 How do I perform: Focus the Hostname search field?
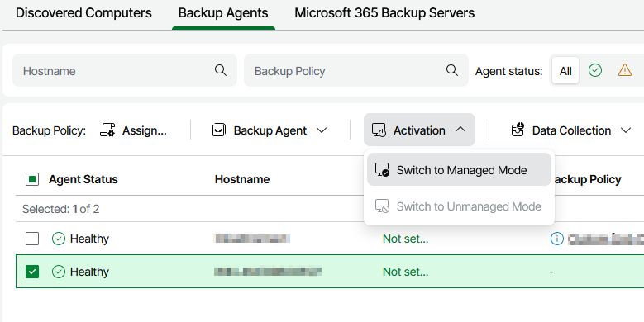point(125,70)
